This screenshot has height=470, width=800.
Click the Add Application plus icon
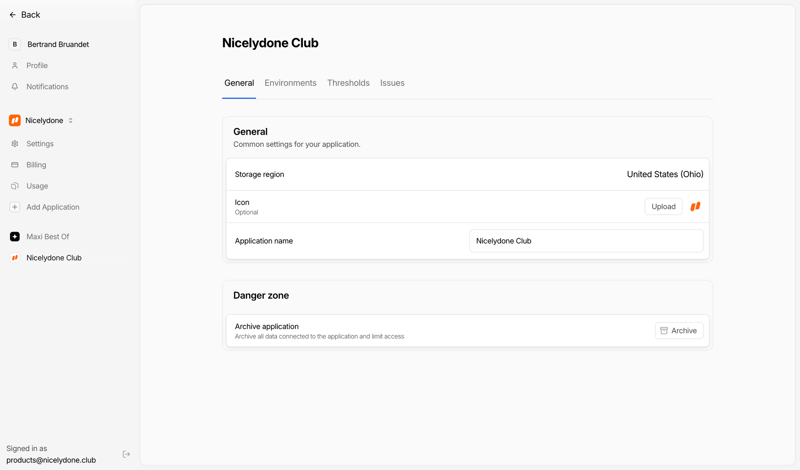(15, 207)
